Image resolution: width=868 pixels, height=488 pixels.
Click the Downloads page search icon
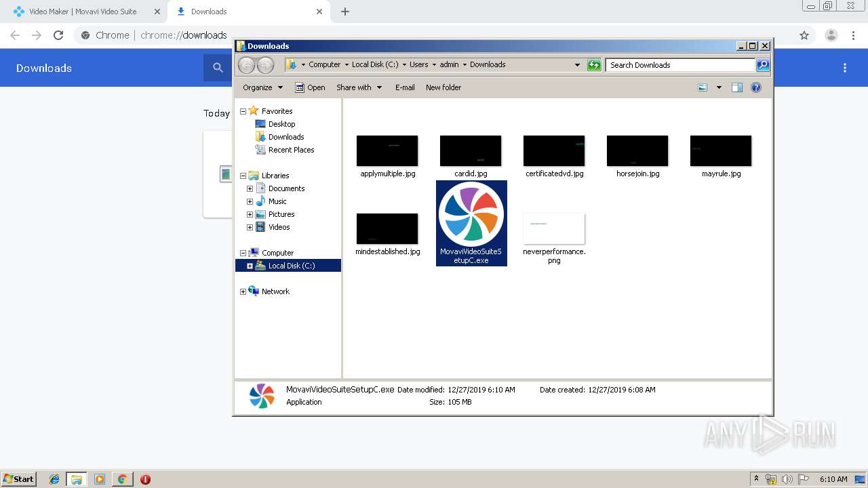(x=218, y=68)
